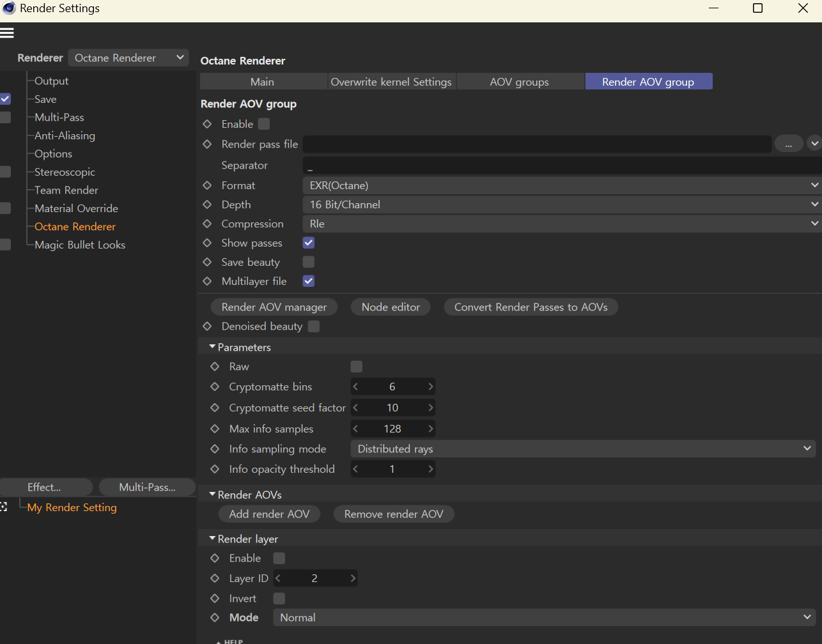Open the Depth 16 Bit/Channel dropdown
This screenshot has height=644, width=822.
coord(562,204)
